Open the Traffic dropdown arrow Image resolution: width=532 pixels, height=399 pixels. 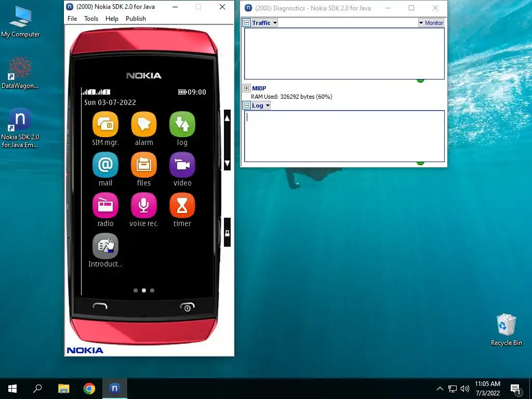pyautogui.click(x=275, y=23)
